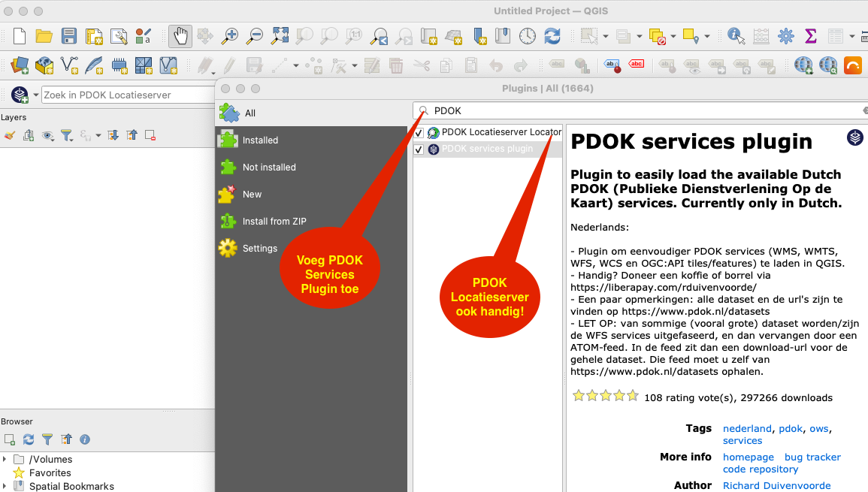Switch to the All plugins tab

pyautogui.click(x=313, y=113)
